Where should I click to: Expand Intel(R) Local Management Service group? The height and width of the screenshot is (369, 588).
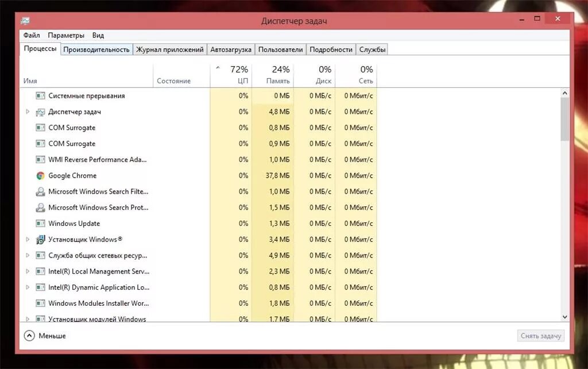(x=28, y=271)
